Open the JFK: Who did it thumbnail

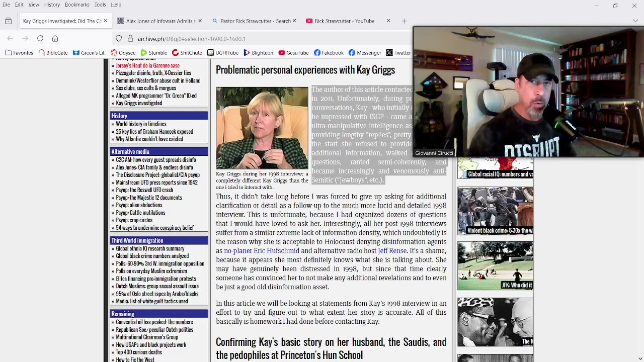click(495, 266)
